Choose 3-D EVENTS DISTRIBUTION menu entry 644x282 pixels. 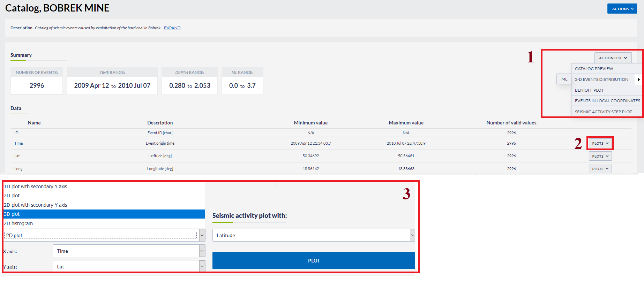[601, 79]
